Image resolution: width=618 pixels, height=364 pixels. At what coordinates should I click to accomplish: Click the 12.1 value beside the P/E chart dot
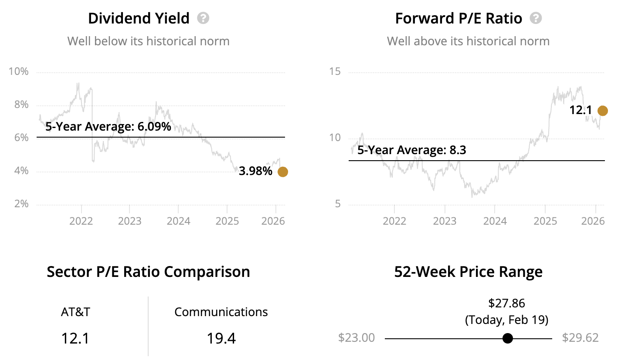pyautogui.click(x=581, y=111)
